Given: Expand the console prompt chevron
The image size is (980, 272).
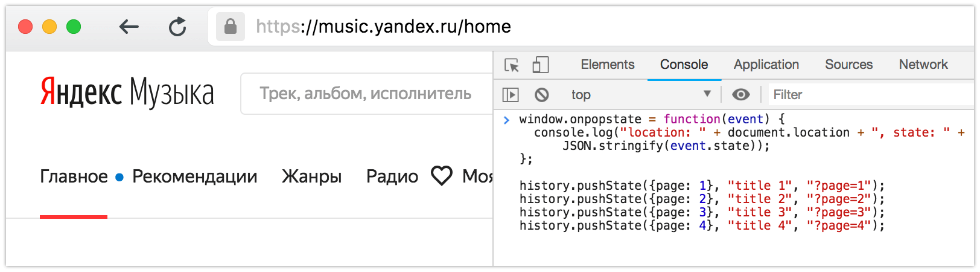Looking at the screenshot, I should pos(506,120).
